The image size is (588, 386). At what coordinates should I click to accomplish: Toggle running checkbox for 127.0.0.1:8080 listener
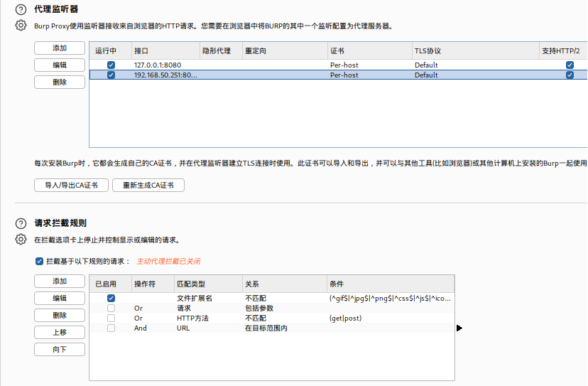coord(111,65)
